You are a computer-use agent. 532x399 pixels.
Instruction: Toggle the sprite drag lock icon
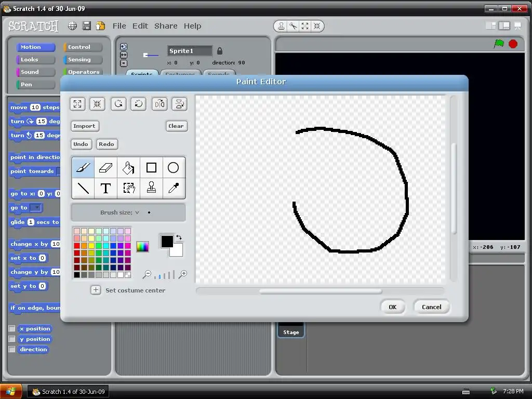[220, 51]
